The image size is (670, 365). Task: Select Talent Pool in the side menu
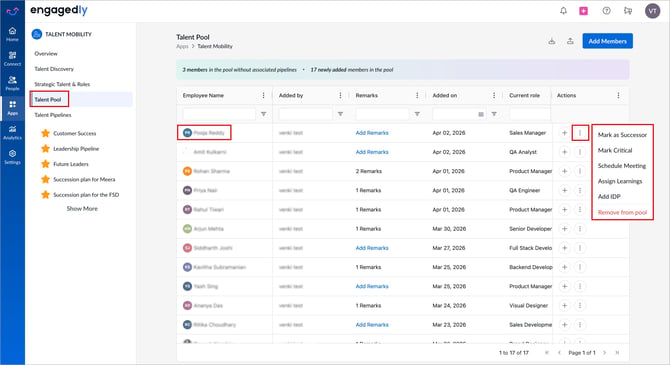tap(47, 100)
